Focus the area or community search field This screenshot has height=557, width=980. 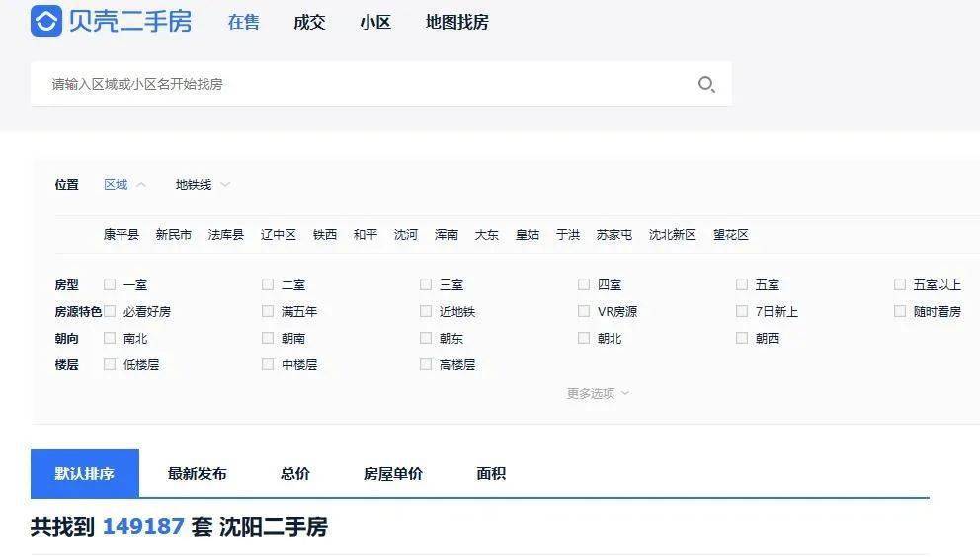[366, 85]
